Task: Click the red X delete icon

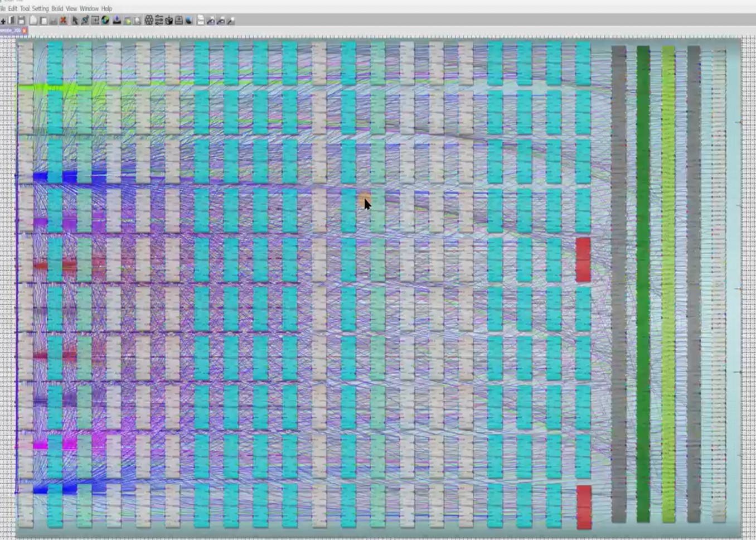Action: tap(63, 21)
